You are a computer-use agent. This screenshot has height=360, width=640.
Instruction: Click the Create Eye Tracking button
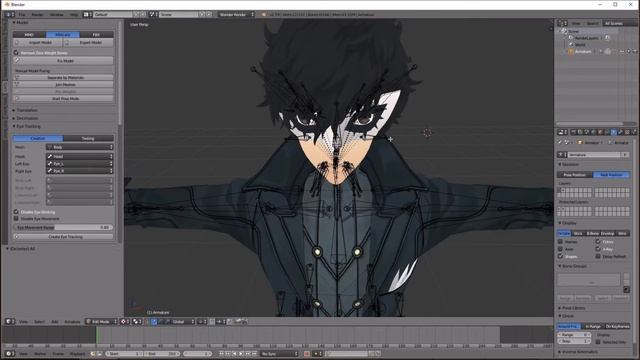(63, 237)
